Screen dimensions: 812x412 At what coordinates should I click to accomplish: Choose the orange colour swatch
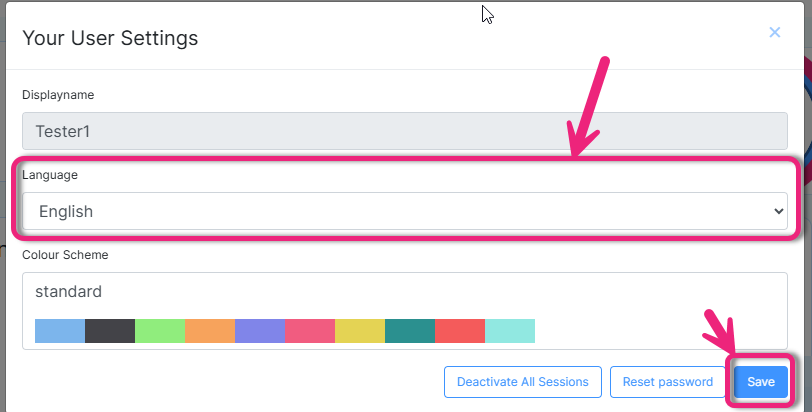(x=210, y=331)
